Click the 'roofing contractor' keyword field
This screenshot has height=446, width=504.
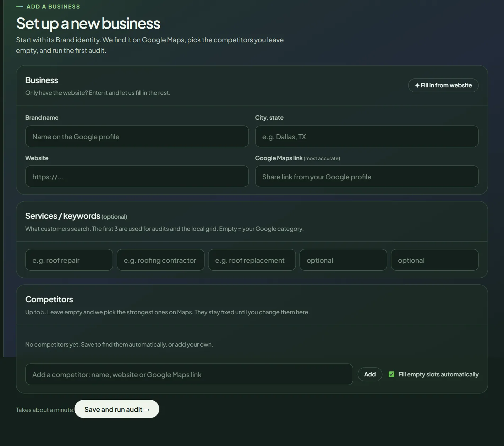[x=160, y=260]
